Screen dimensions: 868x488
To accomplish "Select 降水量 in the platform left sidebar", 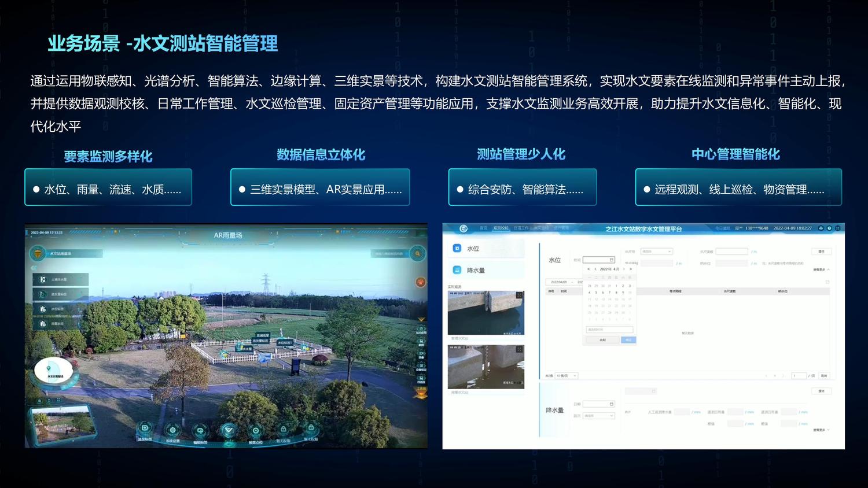I will 486,270.
